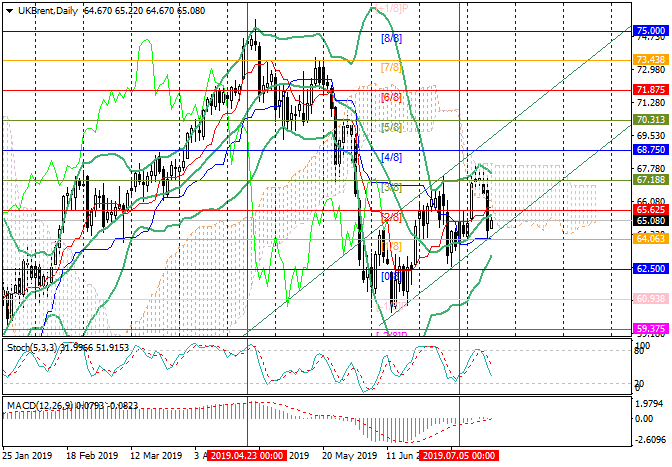672x467 pixels.
Task: Click the red 71.875 price level tag
Action: (650, 89)
